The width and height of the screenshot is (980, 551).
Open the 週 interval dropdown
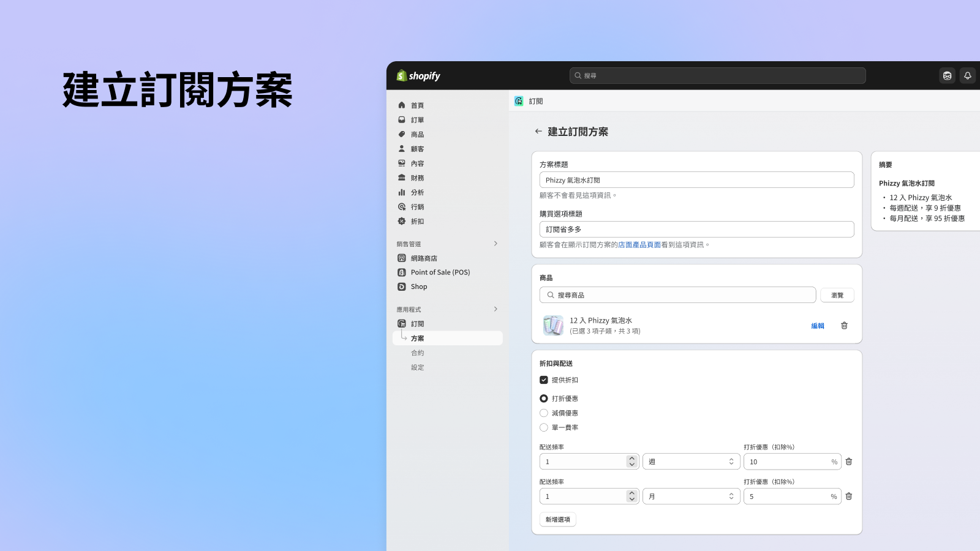pos(691,462)
